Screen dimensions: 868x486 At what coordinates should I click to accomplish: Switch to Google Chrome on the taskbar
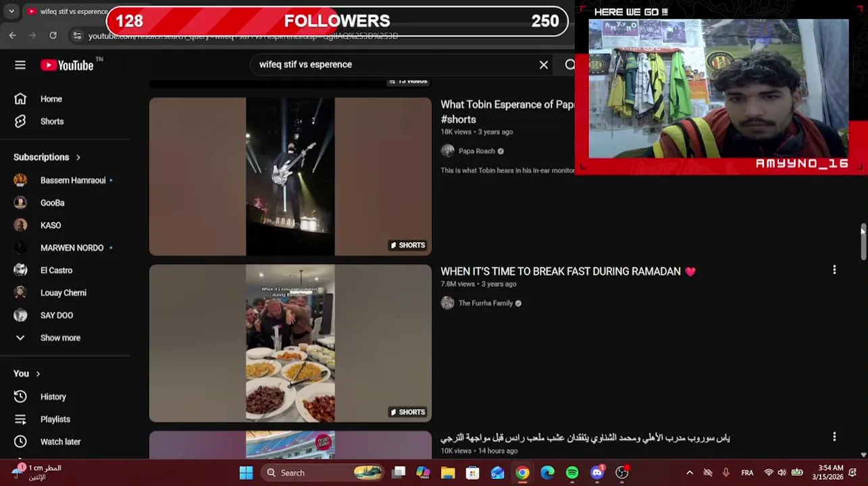[x=523, y=473]
